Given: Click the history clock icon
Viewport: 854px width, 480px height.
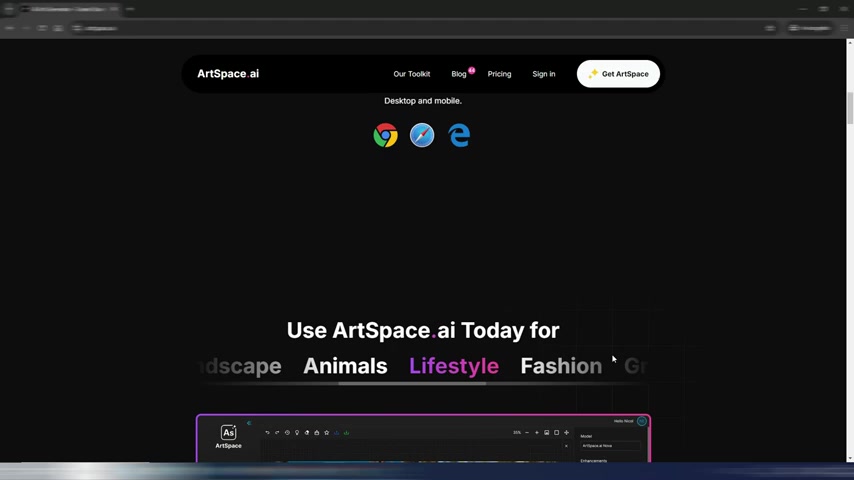Looking at the screenshot, I should (x=287, y=433).
